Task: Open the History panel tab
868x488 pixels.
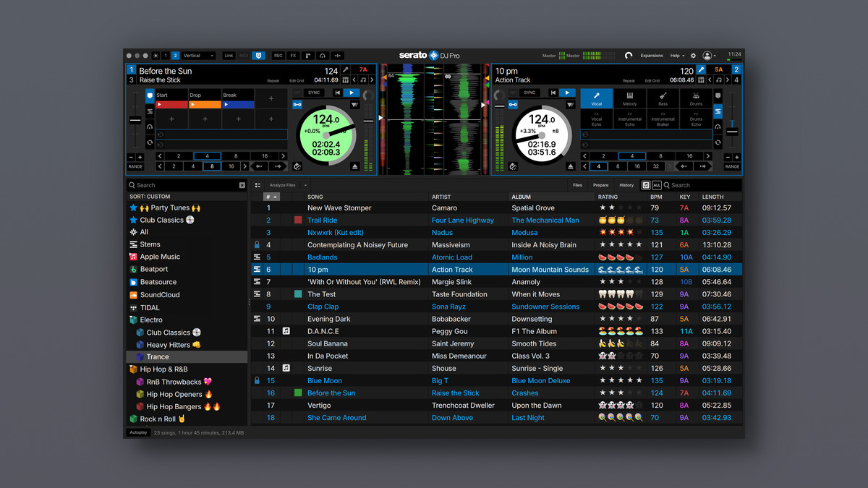Action: (626, 185)
